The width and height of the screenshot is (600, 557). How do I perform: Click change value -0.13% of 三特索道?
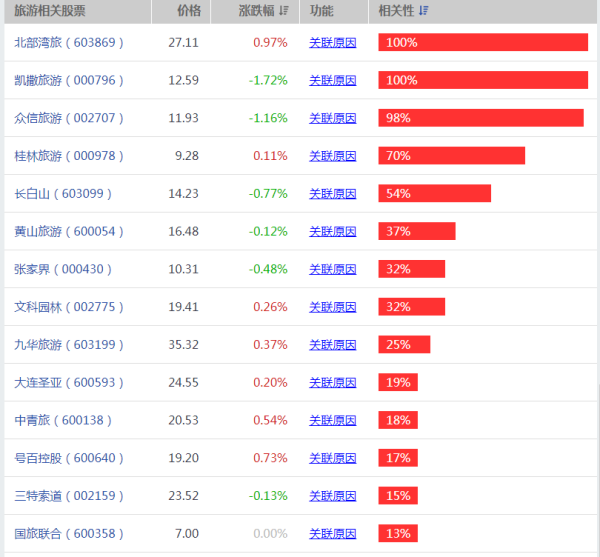click(268, 496)
